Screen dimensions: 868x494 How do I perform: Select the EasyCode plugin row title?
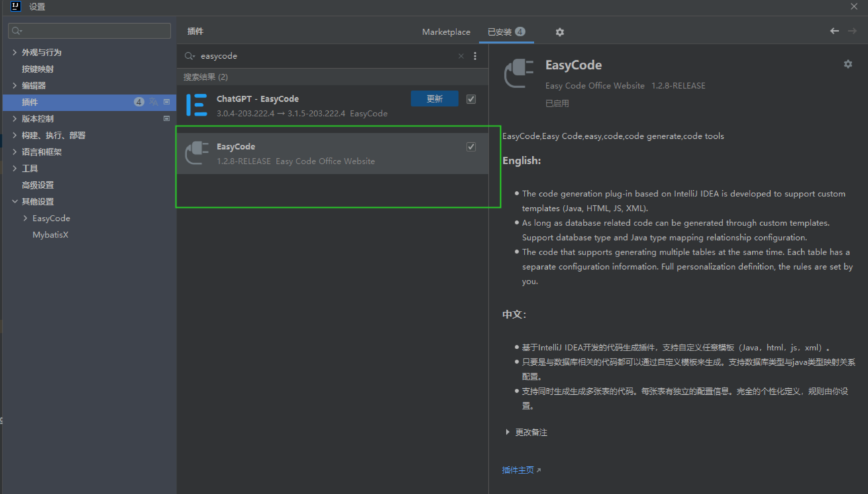click(236, 146)
